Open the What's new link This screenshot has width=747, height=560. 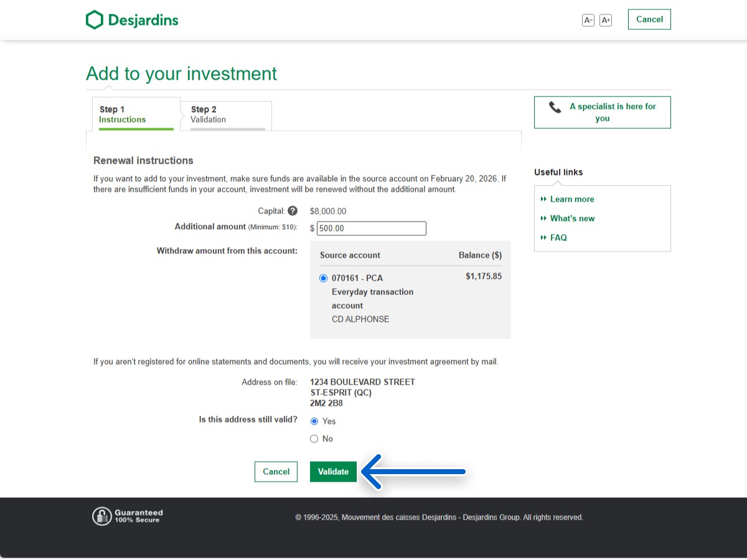pyautogui.click(x=572, y=218)
